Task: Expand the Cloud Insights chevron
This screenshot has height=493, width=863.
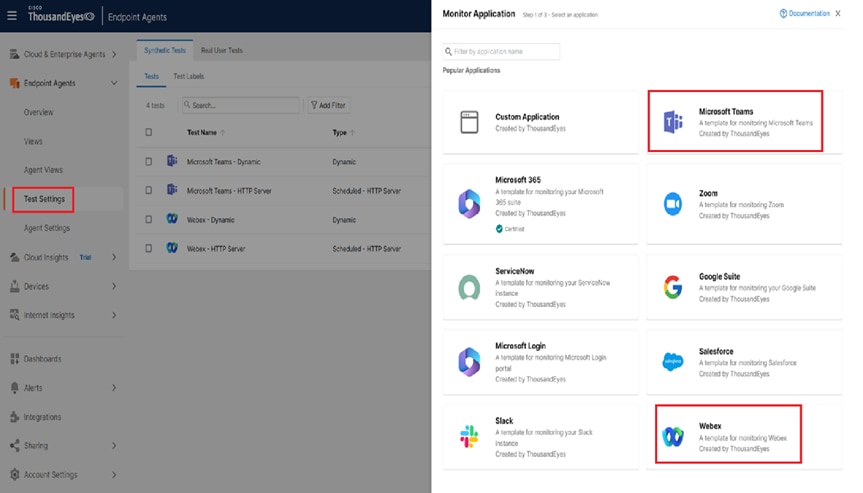Action: (114, 257)
